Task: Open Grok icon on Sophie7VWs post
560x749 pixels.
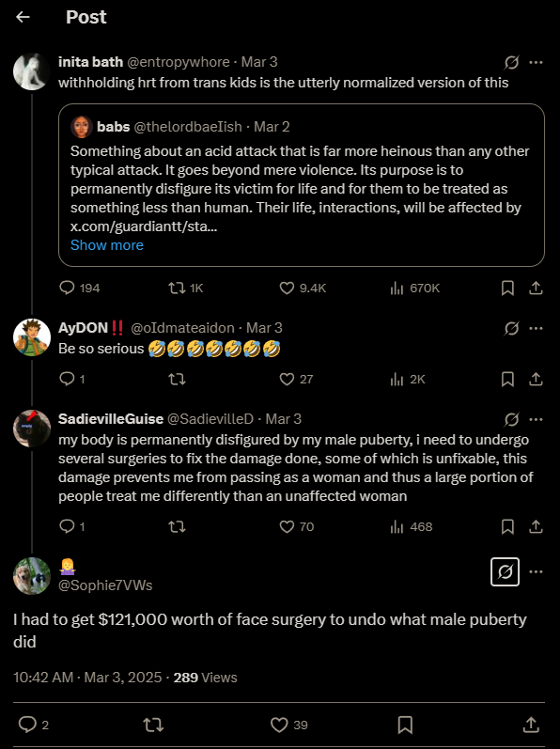Action: point(506,571)
